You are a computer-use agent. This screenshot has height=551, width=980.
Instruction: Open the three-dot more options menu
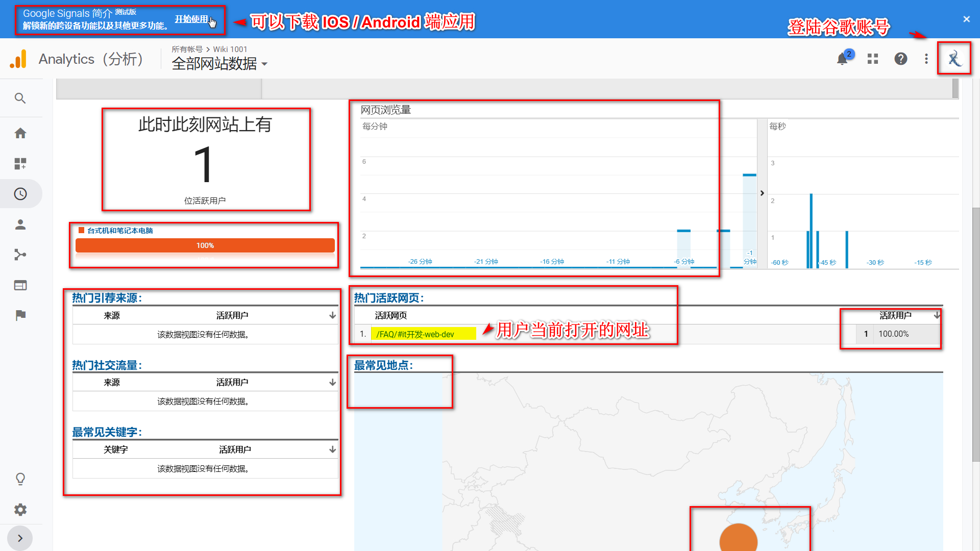926,59
